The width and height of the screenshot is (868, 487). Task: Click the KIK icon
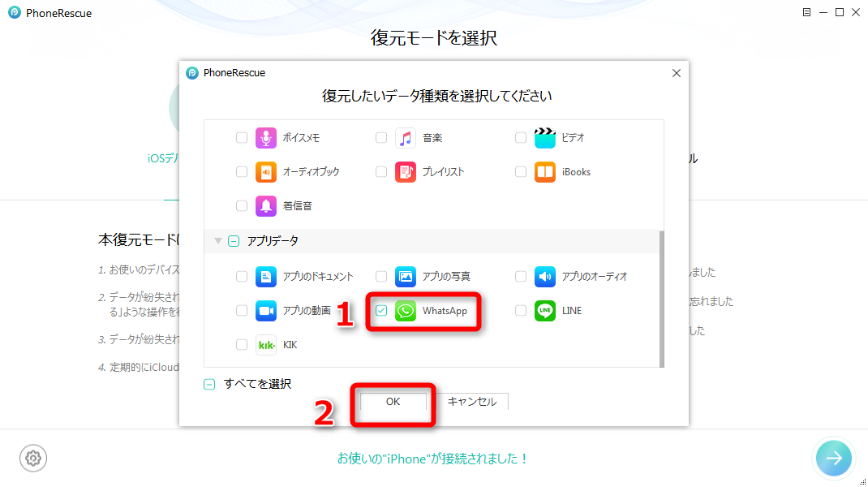point(266,345)
